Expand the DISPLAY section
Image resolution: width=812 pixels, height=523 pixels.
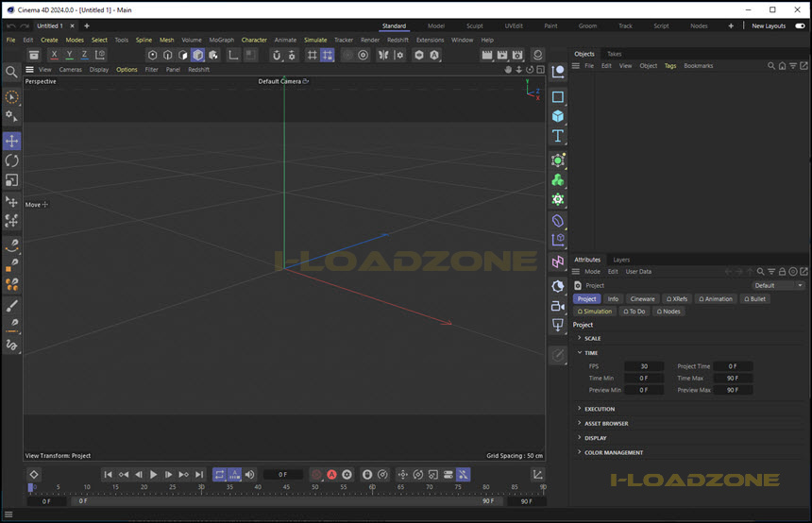click(595, 438)
